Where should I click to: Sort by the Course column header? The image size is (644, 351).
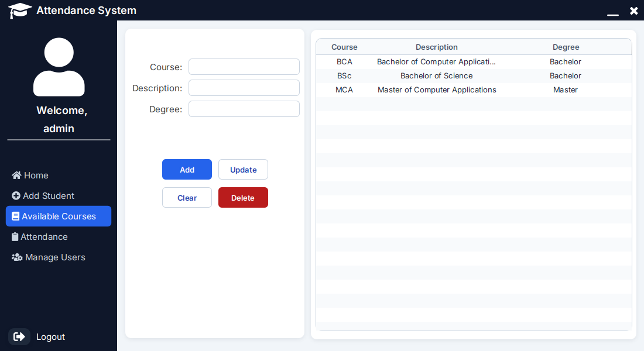click(344, 47)
